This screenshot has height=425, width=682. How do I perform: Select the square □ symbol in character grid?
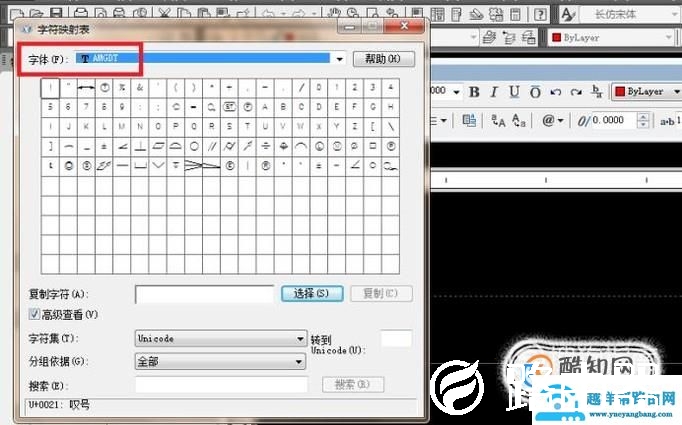tap(372, 146)
